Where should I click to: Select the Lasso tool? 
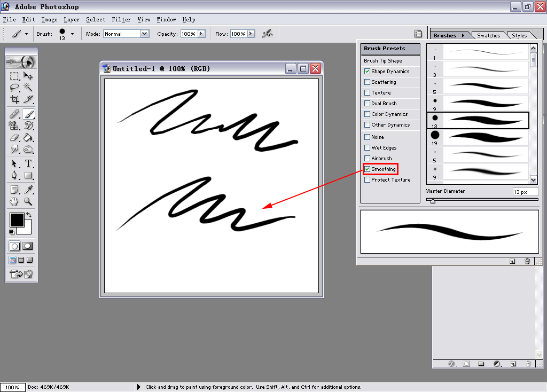(x=14, y=88)
